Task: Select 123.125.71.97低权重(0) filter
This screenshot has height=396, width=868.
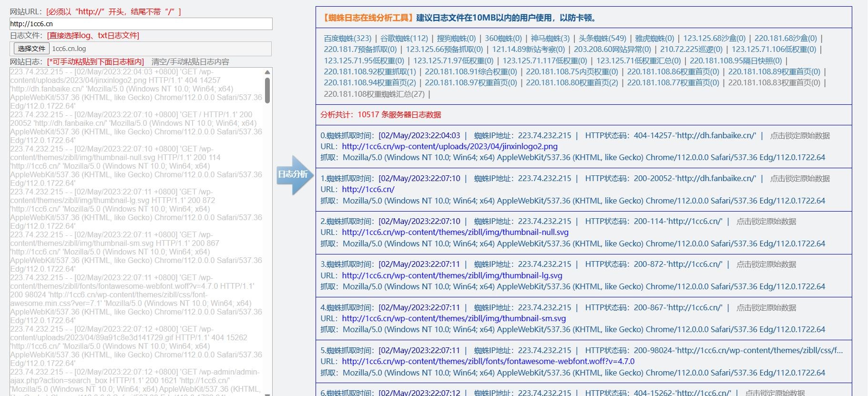Action: (453, 61)
